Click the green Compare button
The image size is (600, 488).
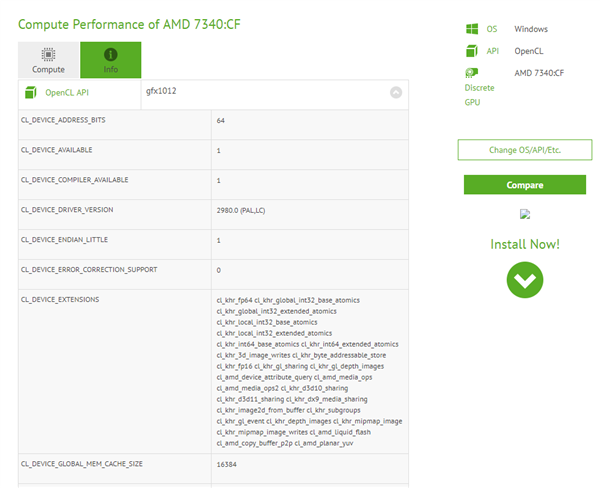[525, 185]
